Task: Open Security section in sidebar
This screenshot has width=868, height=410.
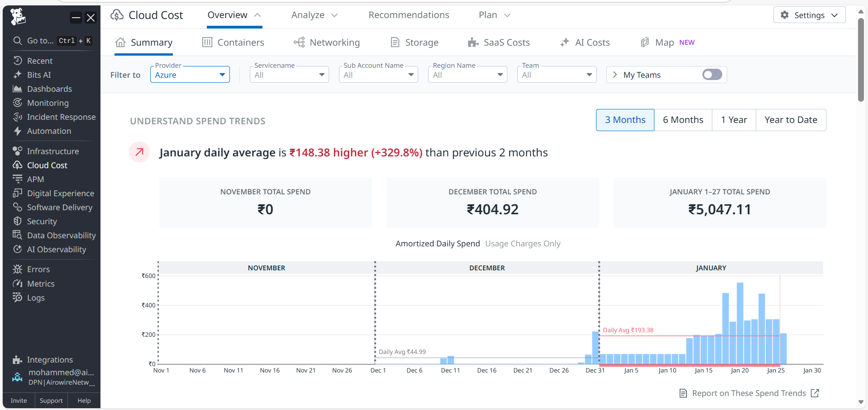Action: point(42,221)
